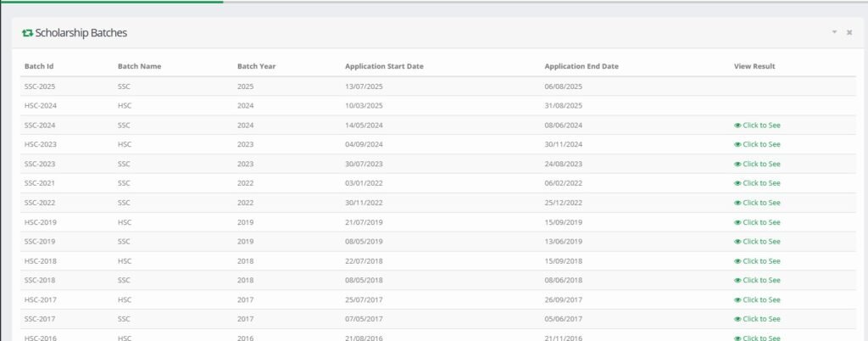Click the Application Start Date header

pyautogui.click(x=384, y=66)
